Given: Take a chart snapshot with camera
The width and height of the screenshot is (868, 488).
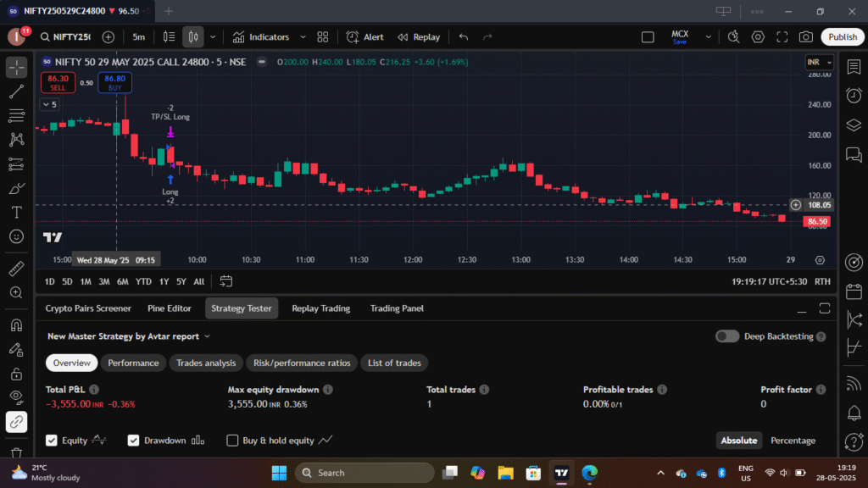Looking at the screenshot, I should click(806, 37).
